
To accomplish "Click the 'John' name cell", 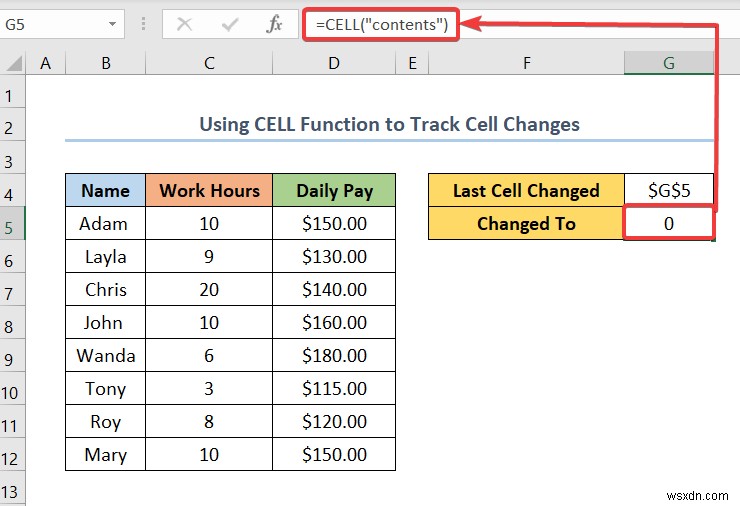I will click(x=106, y=322).
